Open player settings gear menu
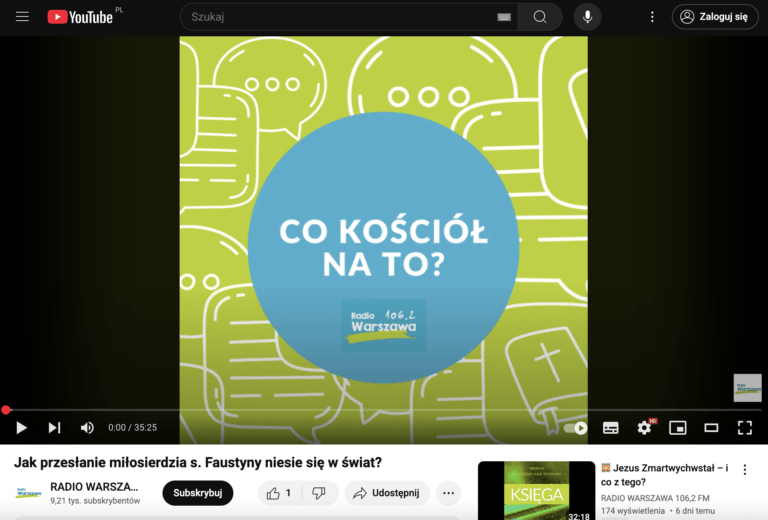Screen dimensions: 768x520 [x=644, y=428]
